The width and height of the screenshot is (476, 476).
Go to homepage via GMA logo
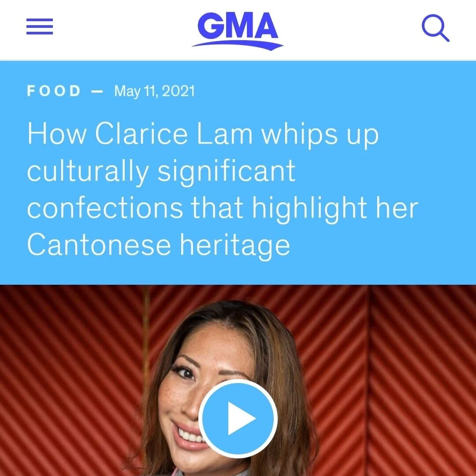click(x=238, y=30)
